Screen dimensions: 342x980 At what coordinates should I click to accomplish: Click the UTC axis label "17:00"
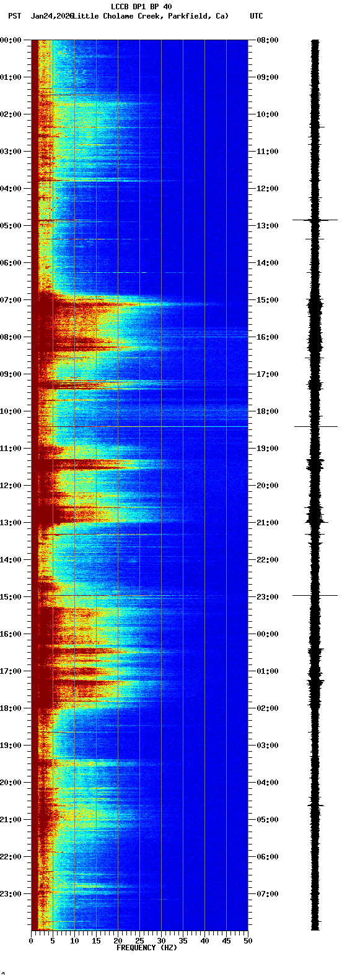click(268, 374)
